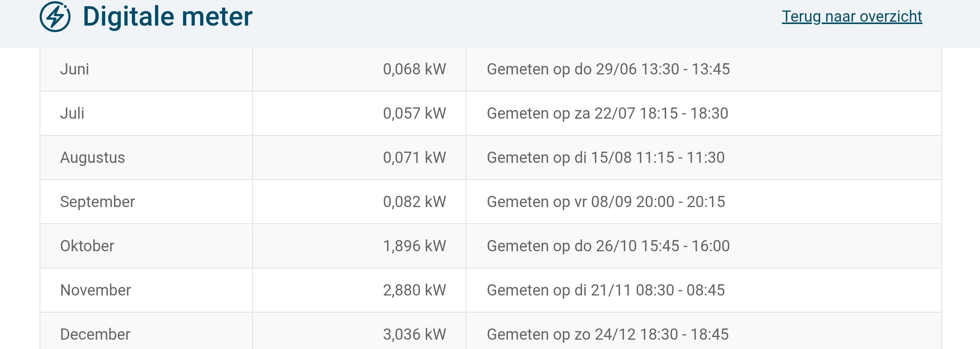Click the 2,880 kW value for November

pyautogui.click(x=414, y=290)
